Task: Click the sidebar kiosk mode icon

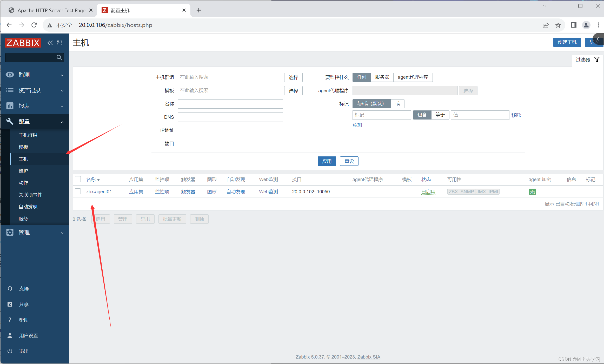Action: [x=59, y=43]
